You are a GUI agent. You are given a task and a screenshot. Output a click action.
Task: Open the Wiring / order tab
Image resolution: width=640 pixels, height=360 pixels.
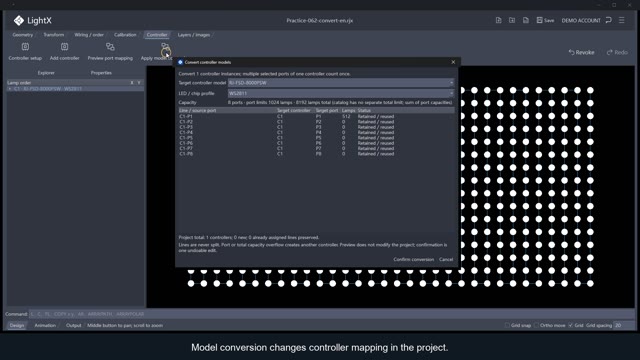coord(89,35)
